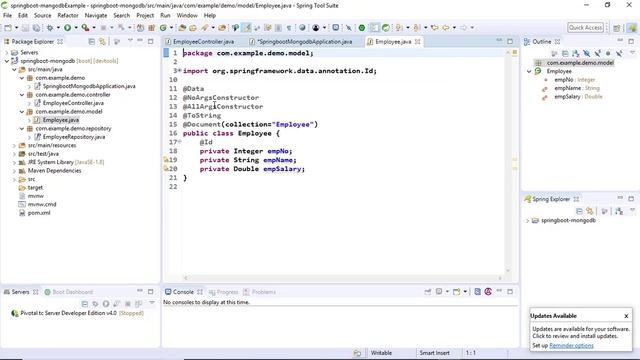Click the Quick Access search field
This screenshot has height=360, width=640.
(x=585, y=28)
